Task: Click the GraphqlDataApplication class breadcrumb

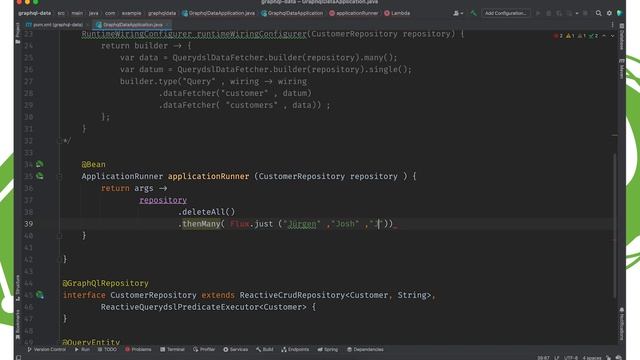Action: coord(292,13)
